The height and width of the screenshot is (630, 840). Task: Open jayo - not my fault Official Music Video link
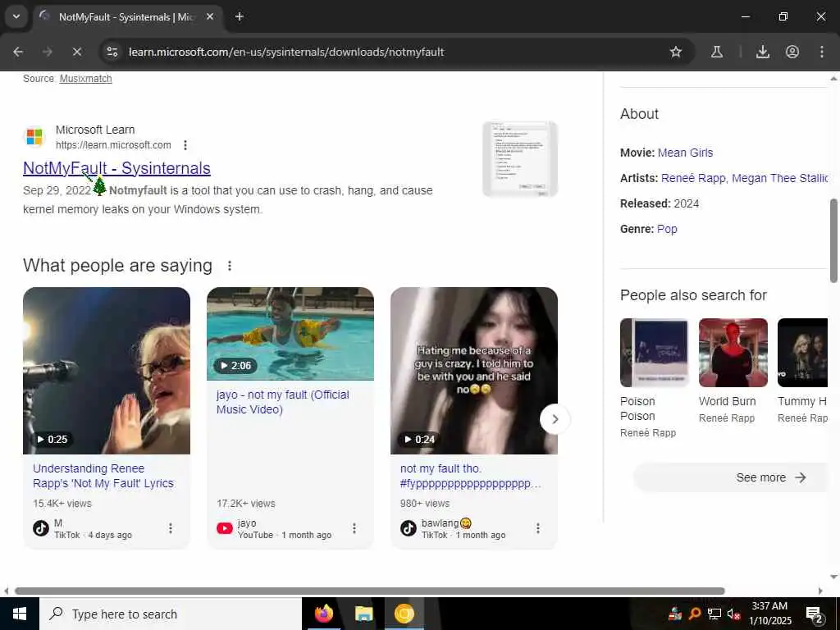[x=283, y=402]
